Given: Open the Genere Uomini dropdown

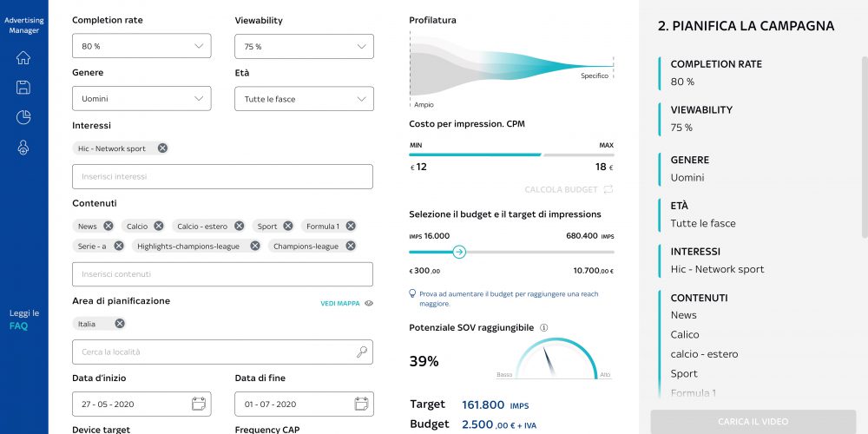Looking at the screenshot, I should [141, 99].
